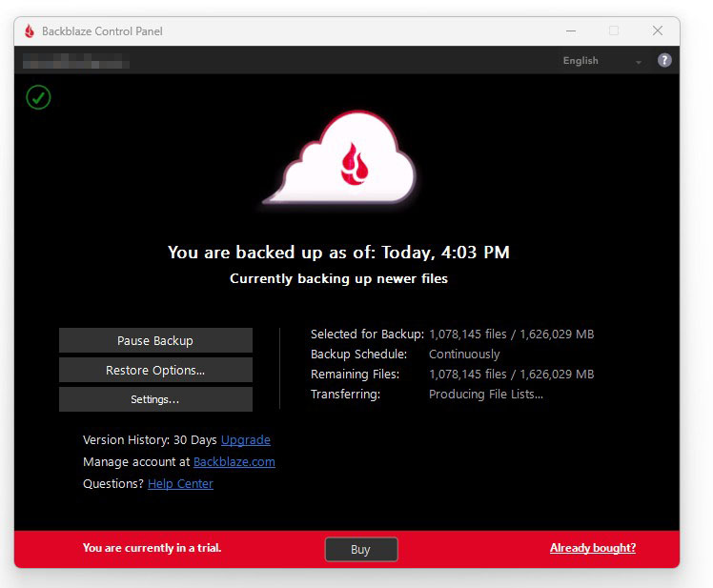Click the Buy button in trial banner
The width and height of the screenshot is (713, 588).
click(x=360, y=549)
